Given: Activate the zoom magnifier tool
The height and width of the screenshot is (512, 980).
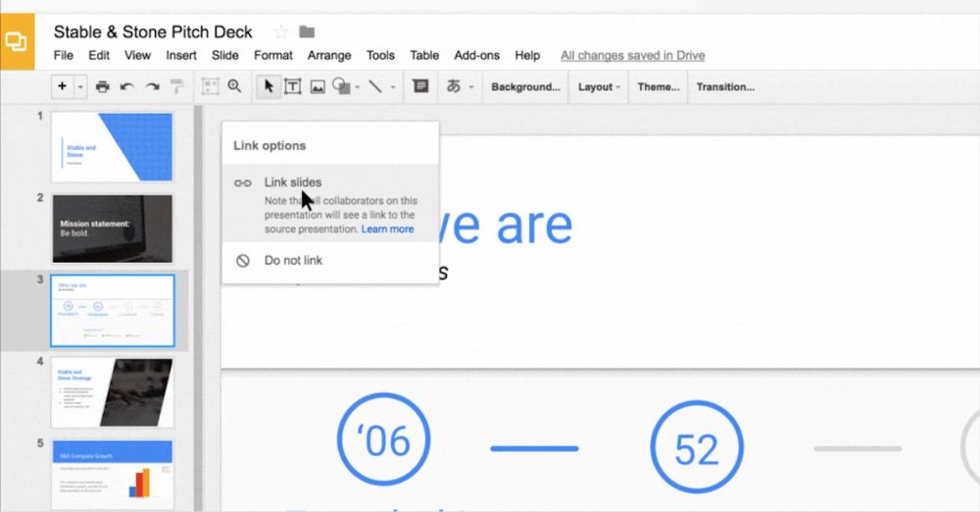Looking at the screenshot, I should tap(234, 86).
